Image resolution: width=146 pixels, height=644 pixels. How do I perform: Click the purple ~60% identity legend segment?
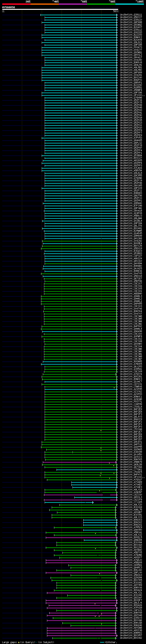(73, 4)
